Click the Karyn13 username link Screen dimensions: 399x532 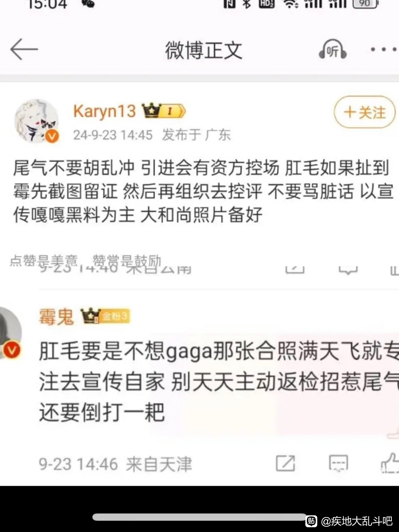(104, 111)
